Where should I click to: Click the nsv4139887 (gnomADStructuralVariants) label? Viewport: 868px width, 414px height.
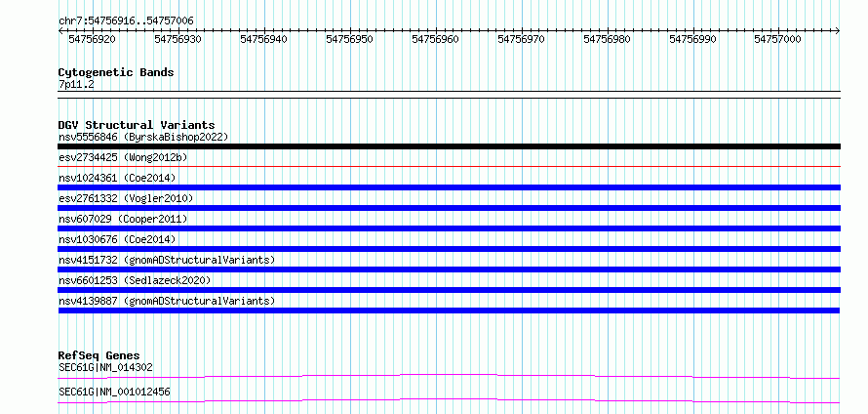tap(167, 301)
